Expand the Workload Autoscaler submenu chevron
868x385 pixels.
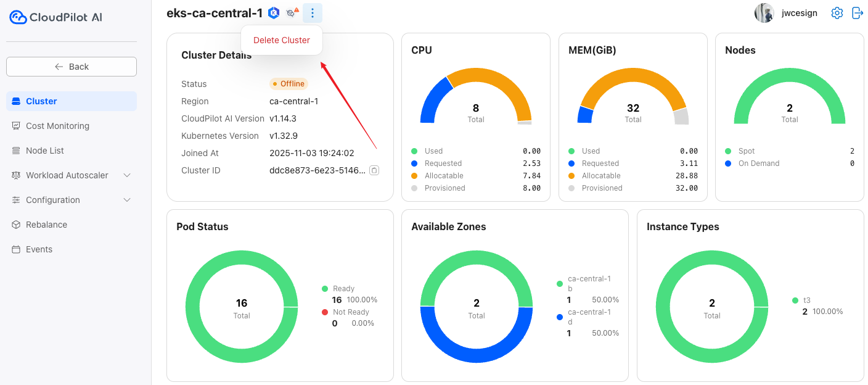pyautogui.click(x=127, y=175)
